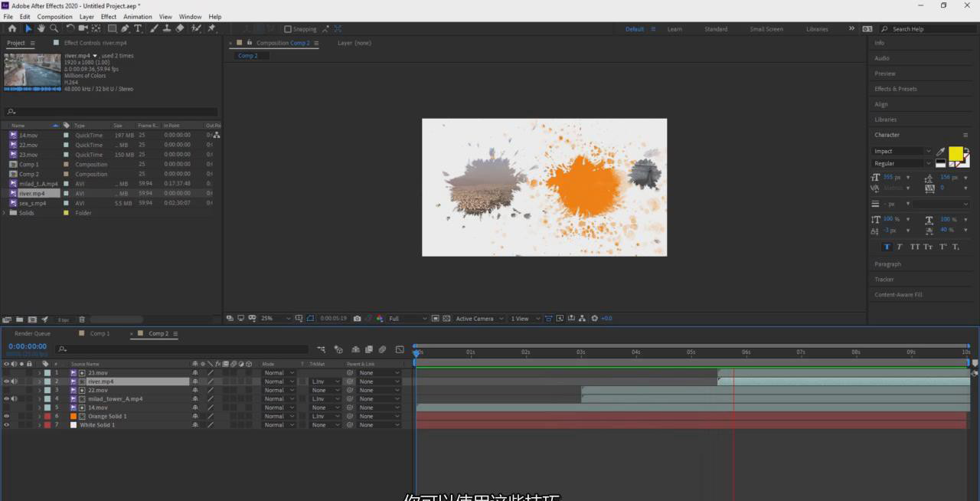Select the Horizontal Type tool
This screenshot has width=980, height=501.
pyautogui.click(x=138, y=28)
